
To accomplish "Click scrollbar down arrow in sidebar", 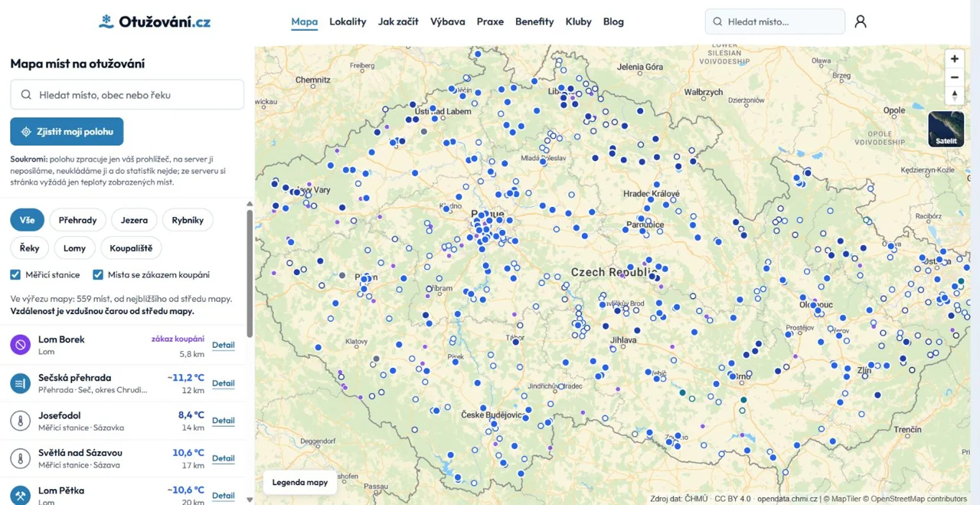I will pyautogui.click(x=250, y=500).
